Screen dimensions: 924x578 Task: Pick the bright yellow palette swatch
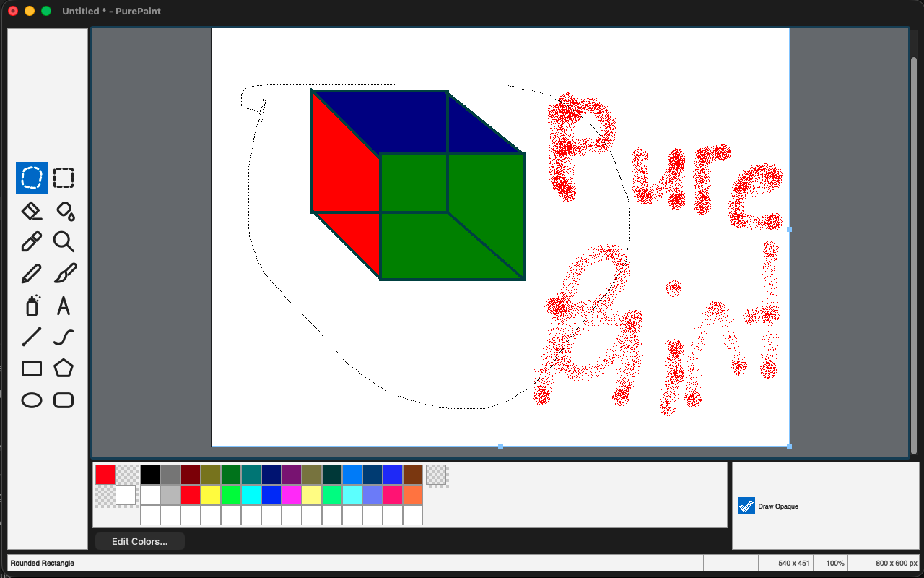(211, 495)
